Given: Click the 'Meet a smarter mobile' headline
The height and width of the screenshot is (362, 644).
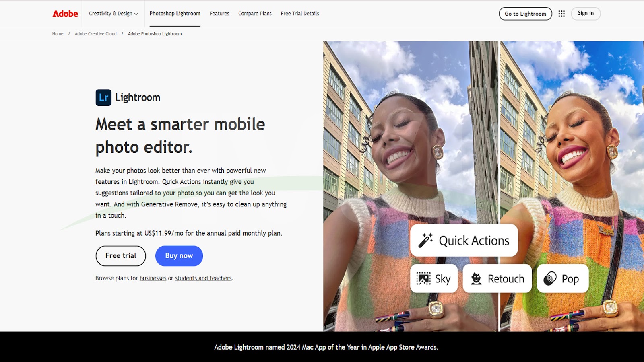Looking at the screenshot, I should click(x=180, y=136).
